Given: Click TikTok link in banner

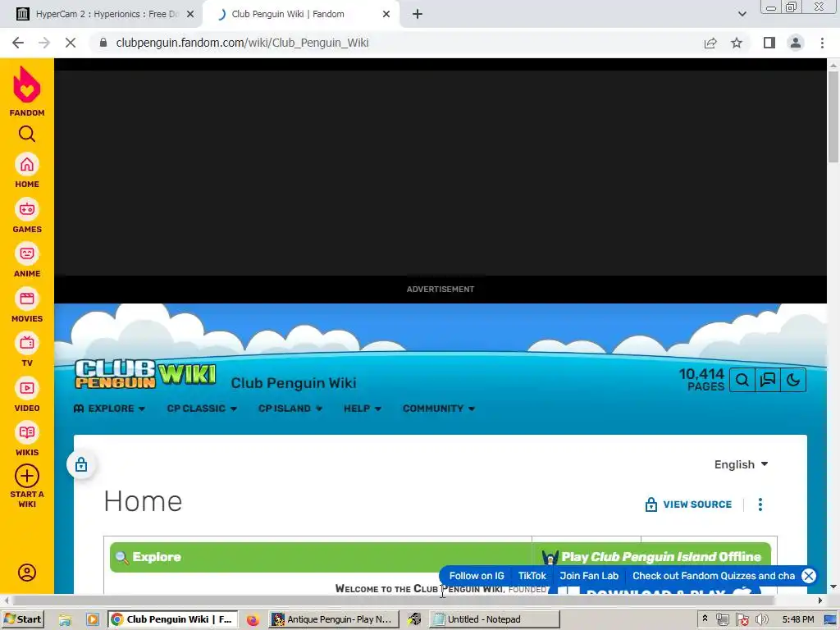Looking at the screenshot, I should coord(532,576).
